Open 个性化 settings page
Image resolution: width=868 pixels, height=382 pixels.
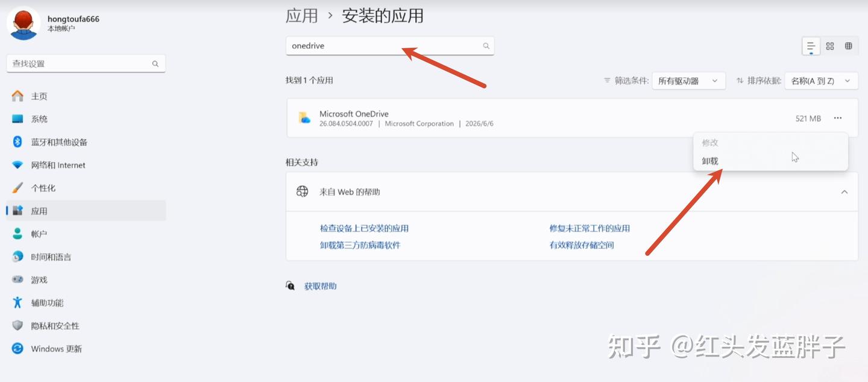86,188
